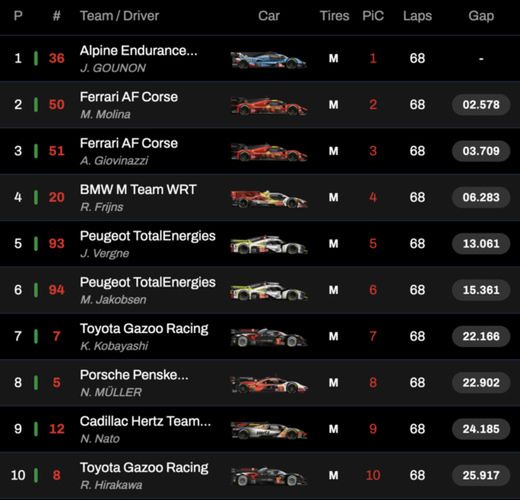Viewport: 520px width, 500px height.
Task: Select the Toyota #7 car thumbnail
Action: point(269,337)
